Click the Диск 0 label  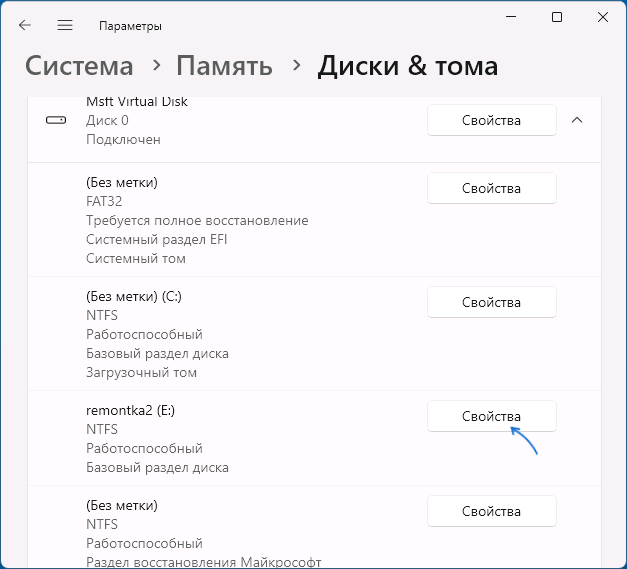click(107, 120)
